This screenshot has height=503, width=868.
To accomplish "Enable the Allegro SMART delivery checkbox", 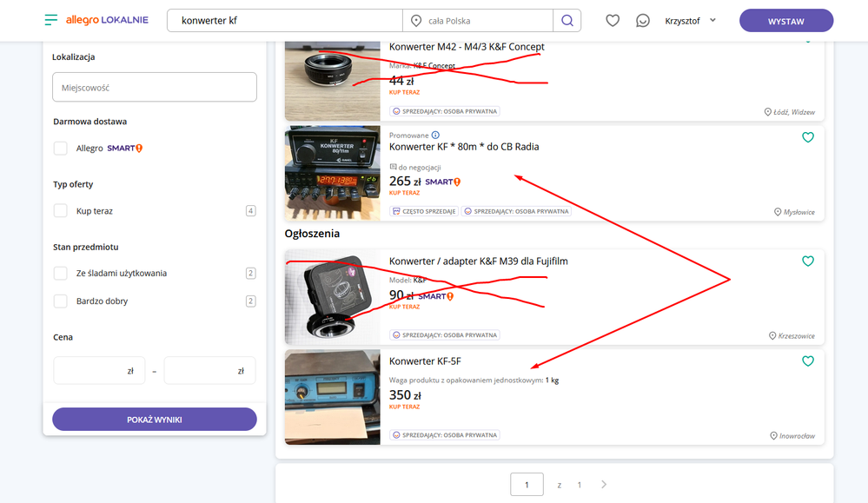I will pos(60,148).
